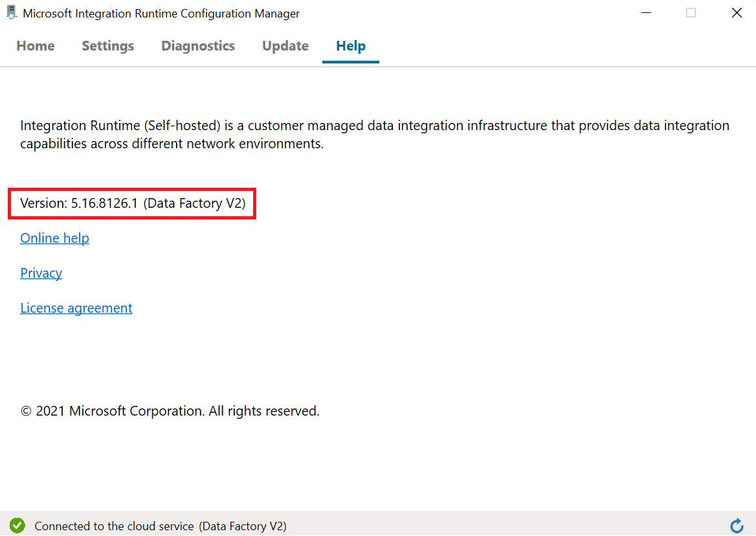Open the Online help link
This screenshot has height=536, width=756.
pyautogui.click(x=54, y=238)
